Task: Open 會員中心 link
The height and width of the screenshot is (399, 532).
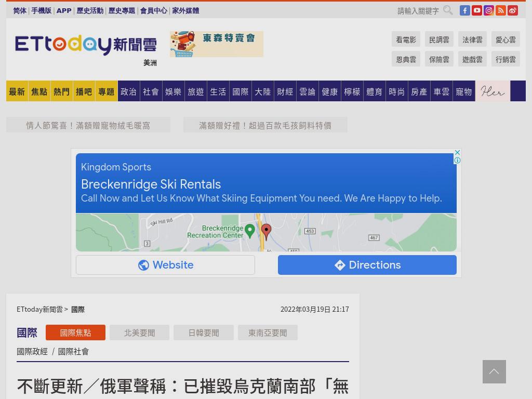Action: (154, 10)
